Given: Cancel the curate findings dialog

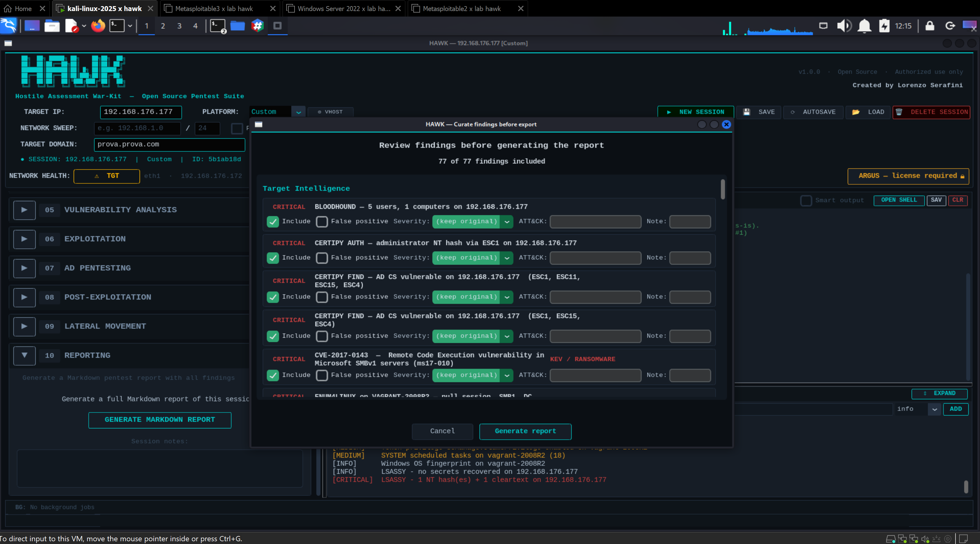Looking at the screenshot, I should (x=442, y=431).
